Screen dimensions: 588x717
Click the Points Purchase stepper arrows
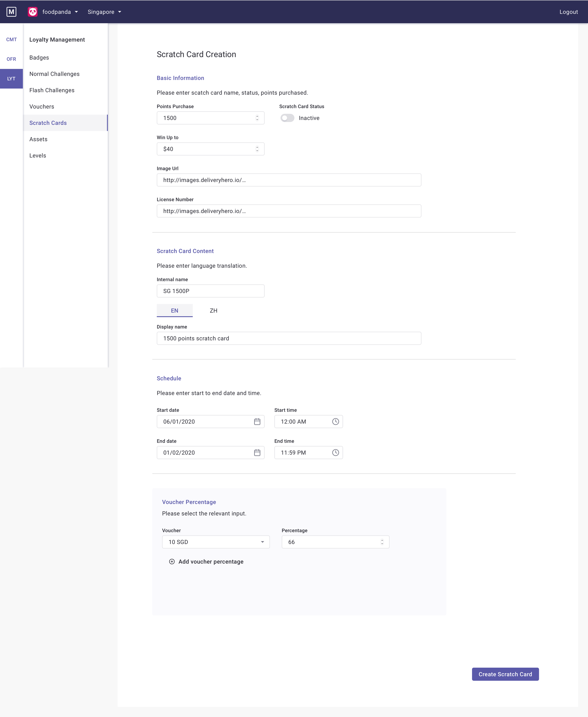coord(257,118)
